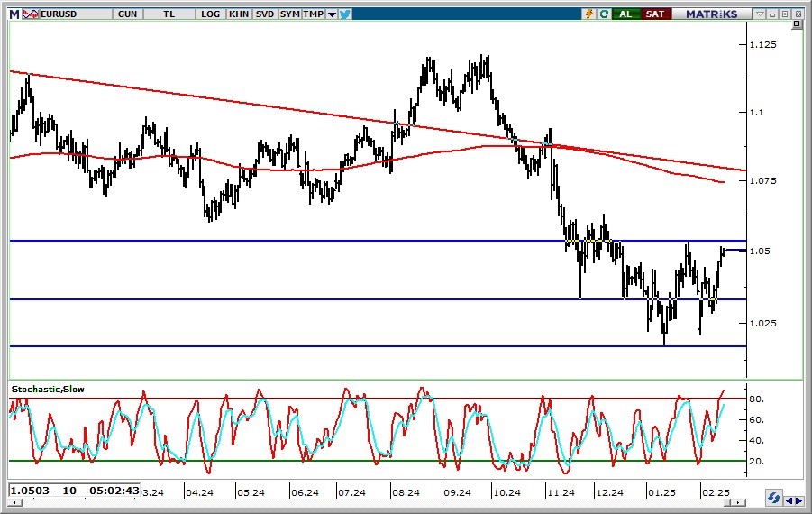This screenshot has width=812, height=514.
Task: Click the blue sync arrows icon at bottom
Action: coord(773,498)
